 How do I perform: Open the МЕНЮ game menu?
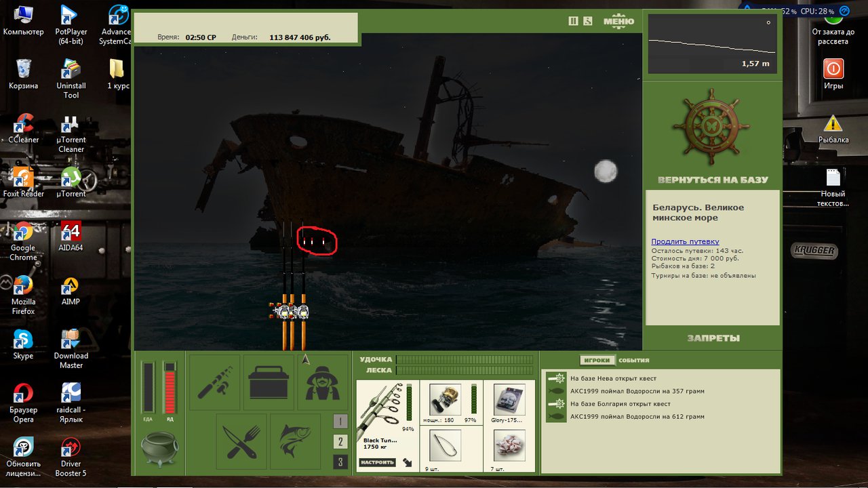click(x=618, y=21)
